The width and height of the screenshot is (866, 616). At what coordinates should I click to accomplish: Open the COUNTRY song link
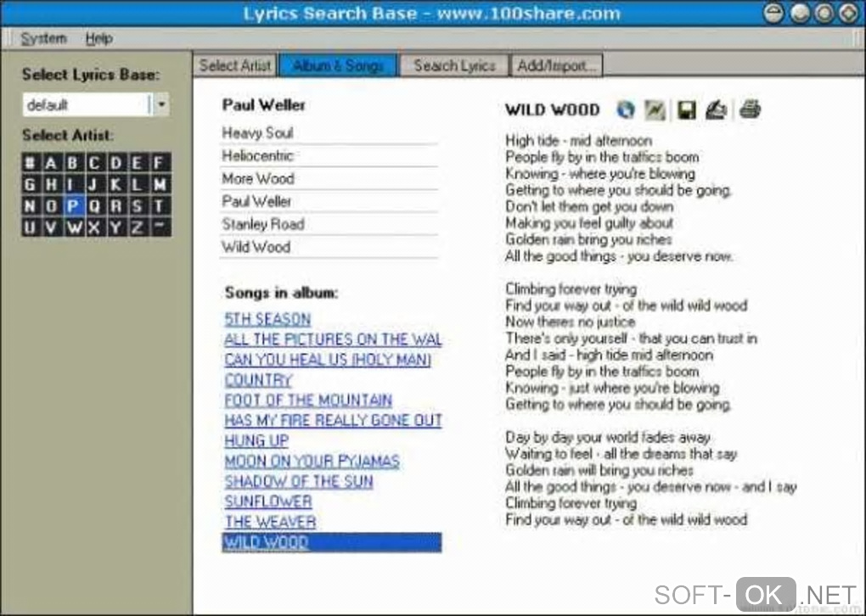point(258,380)
